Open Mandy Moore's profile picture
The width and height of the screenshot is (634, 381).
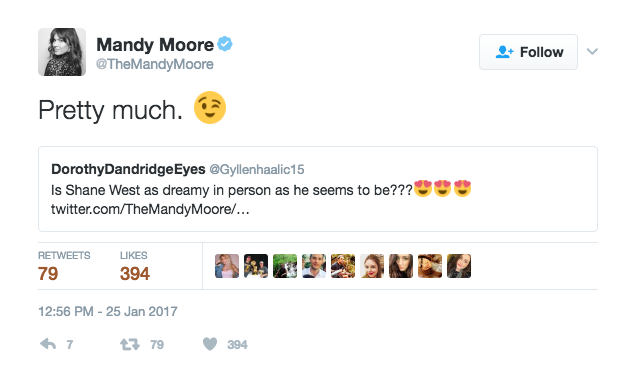(x=62, y=52)
